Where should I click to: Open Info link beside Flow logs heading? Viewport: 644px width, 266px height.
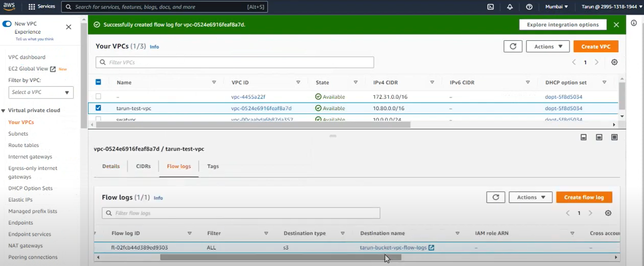[x=158, y=198]
